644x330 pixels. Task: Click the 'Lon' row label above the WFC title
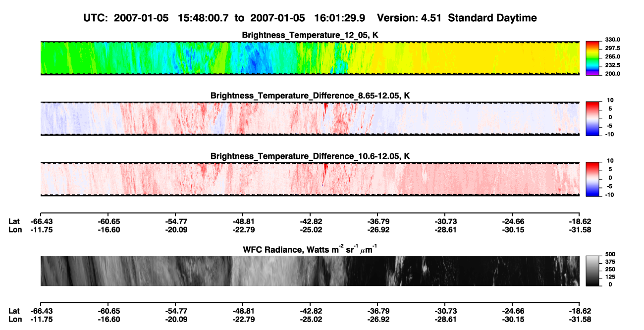(x=15, y=230)
